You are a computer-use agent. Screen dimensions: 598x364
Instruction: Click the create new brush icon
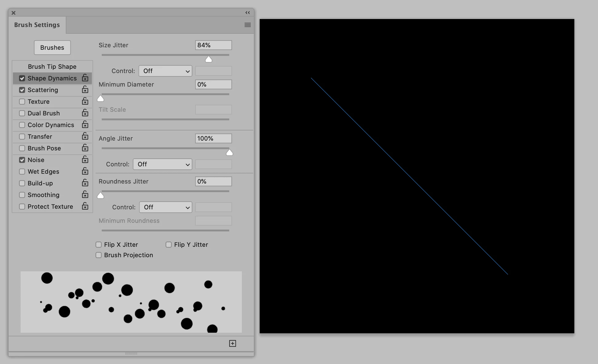(233, 343)
